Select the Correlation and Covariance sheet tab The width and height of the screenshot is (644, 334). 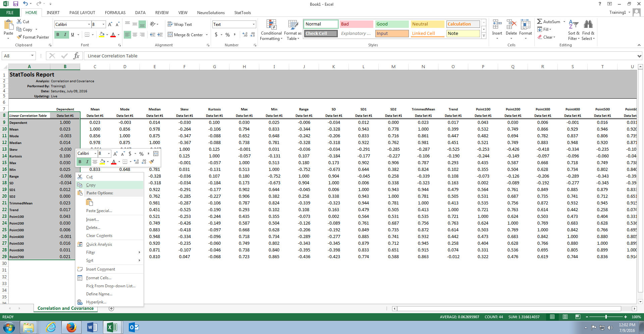pos(66,308)
